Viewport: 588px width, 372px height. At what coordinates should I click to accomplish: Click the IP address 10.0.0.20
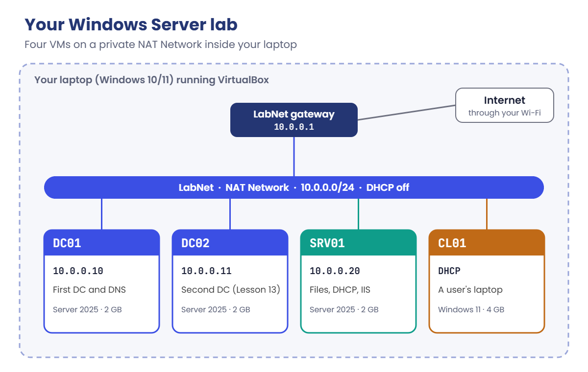click(335, 271)
